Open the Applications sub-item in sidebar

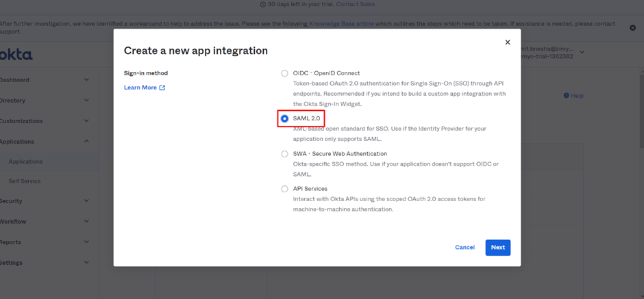click(x=25, y=161)
